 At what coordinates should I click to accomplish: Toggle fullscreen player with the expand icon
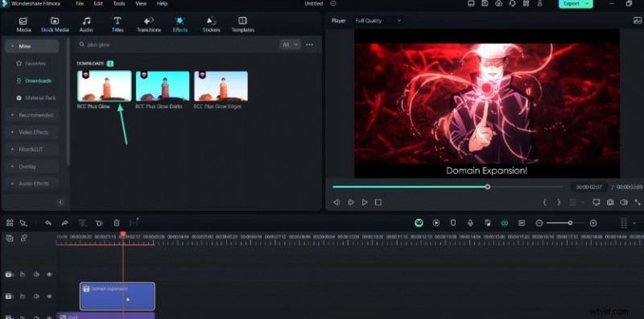point(638,202)
